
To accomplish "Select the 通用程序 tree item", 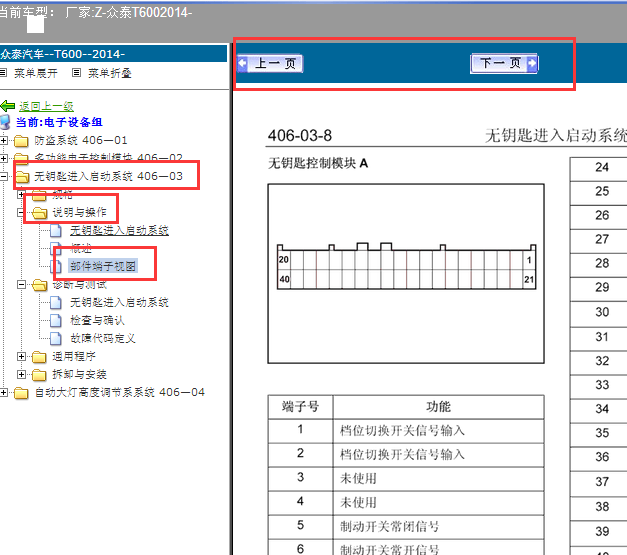I will pos(74,356).
